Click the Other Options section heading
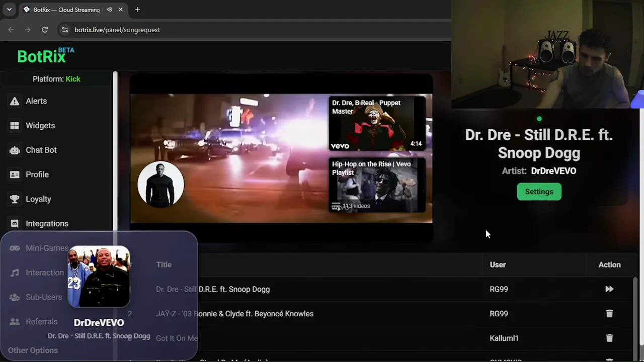 (x=33, y=350)
